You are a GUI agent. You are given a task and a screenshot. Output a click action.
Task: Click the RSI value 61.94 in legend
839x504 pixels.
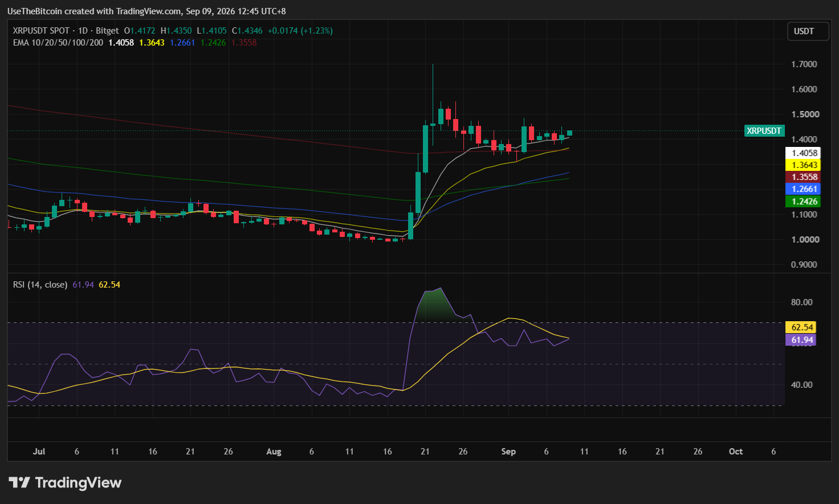83,285
